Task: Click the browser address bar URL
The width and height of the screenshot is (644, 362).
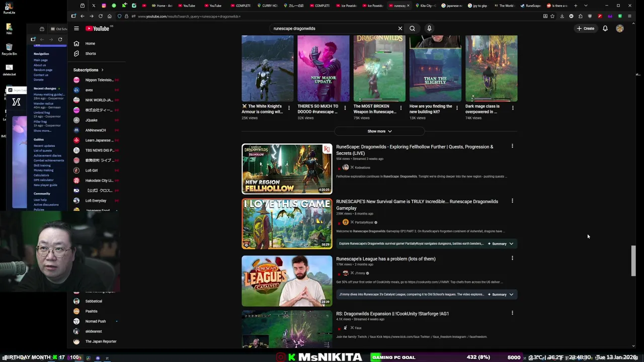Action: (189, 16)
